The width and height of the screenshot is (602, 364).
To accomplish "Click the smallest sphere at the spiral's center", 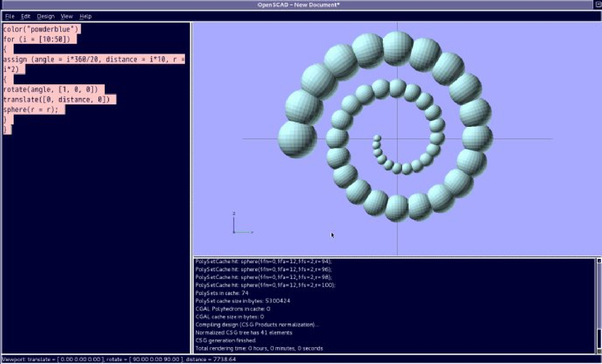I will pyautogui.click(x=377, y=138).
